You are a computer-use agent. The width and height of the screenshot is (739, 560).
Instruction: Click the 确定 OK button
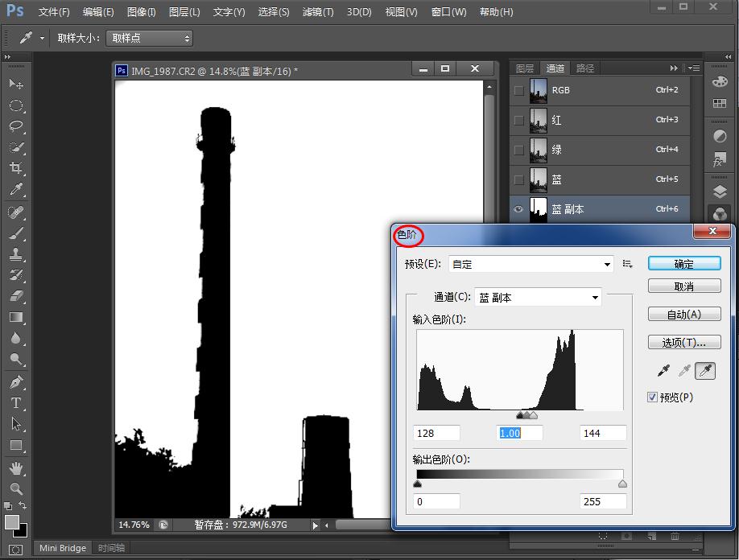[x=684, y=263]
